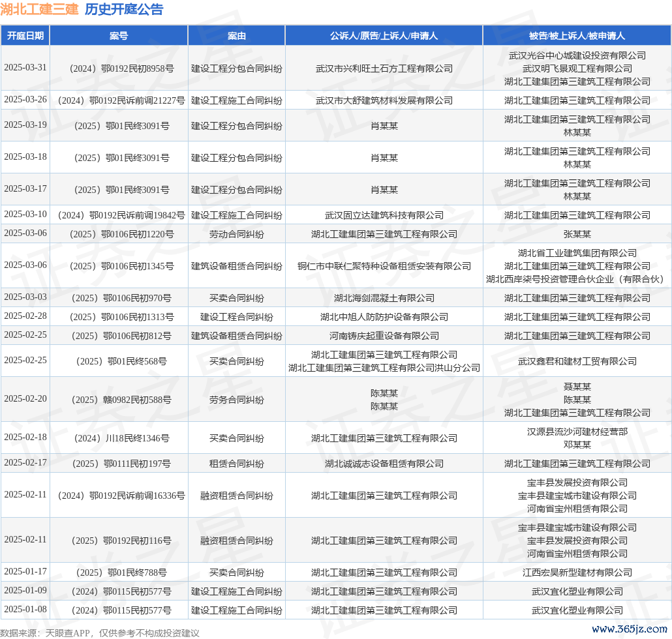
Task: Click the 建设工程合同纠纷 cause cell
Action: pos(237,318)
